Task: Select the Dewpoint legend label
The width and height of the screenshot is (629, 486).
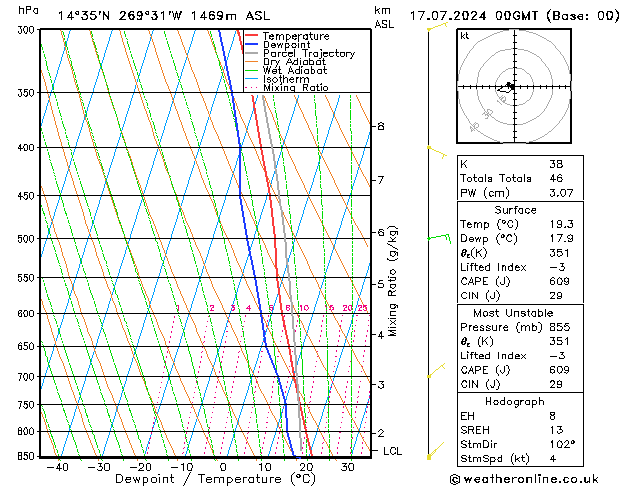Action: click(x=287, y=45)
